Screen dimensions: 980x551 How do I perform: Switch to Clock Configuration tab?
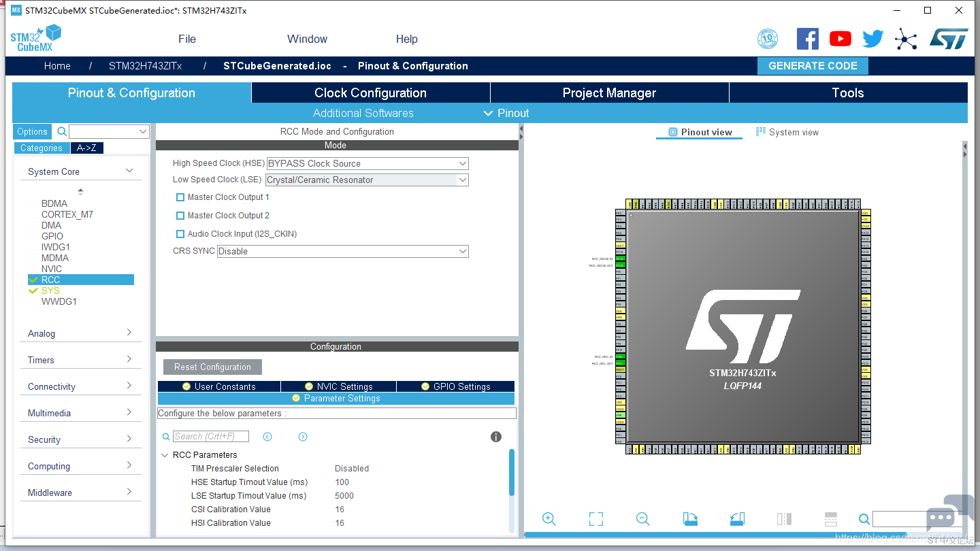pos(370,93)
